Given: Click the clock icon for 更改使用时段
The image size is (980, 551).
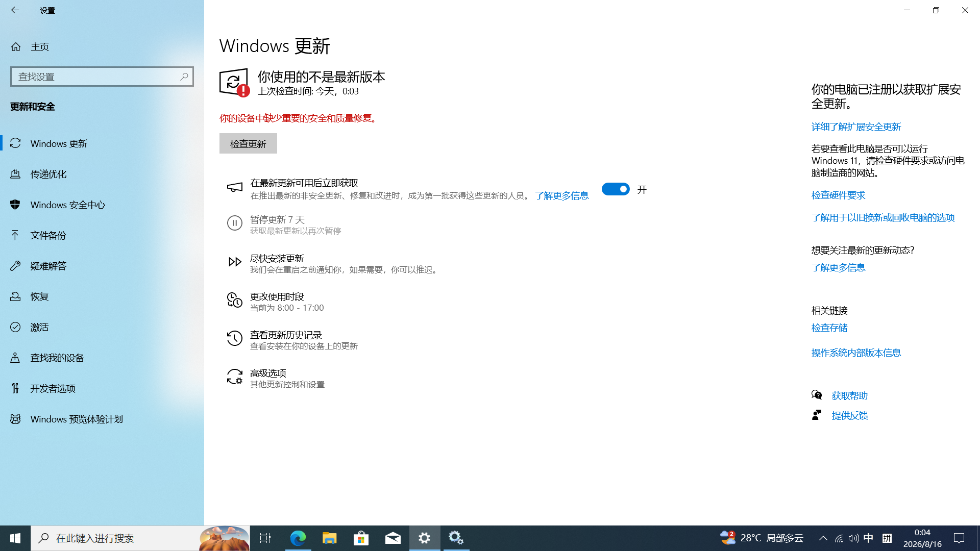Looking at the screenshot, I should pyautogui.click(x=235, y=300).
